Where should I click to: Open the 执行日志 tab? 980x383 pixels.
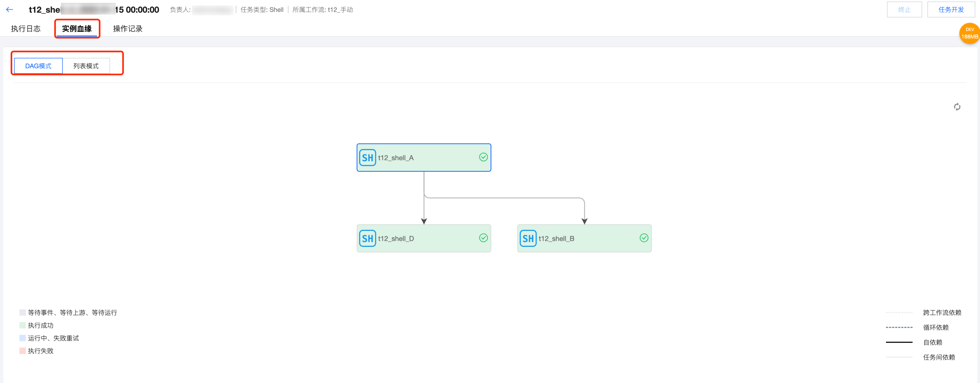(25, 29)
